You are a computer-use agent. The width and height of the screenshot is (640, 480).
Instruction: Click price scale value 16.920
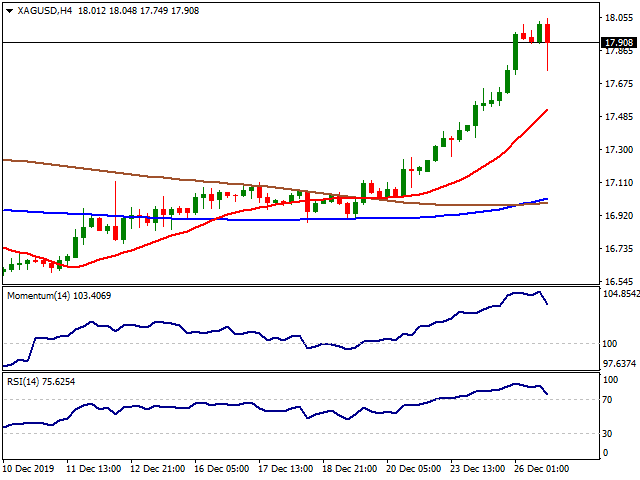click(619, 216)
